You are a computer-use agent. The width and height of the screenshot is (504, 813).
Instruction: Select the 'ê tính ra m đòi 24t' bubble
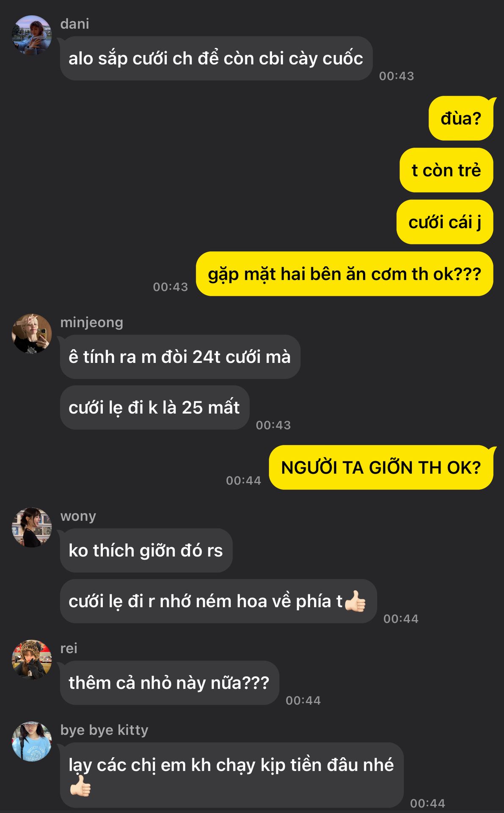click(x=180, y=357)
